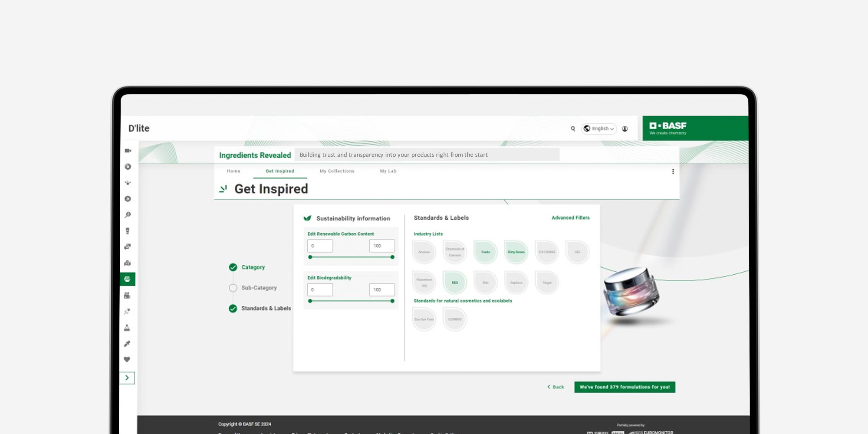Click the lab flask sidebar icon
868x434 pixels.
click(x=127, y=328)
